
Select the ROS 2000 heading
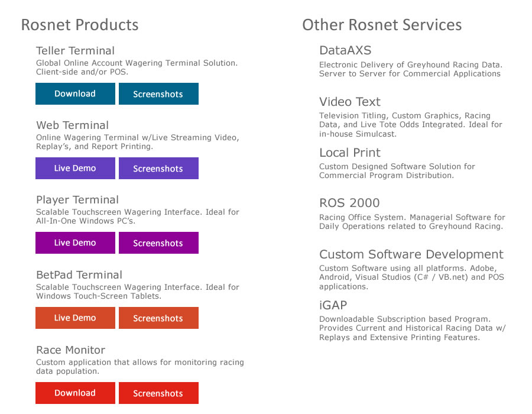(x=349, y=203)
